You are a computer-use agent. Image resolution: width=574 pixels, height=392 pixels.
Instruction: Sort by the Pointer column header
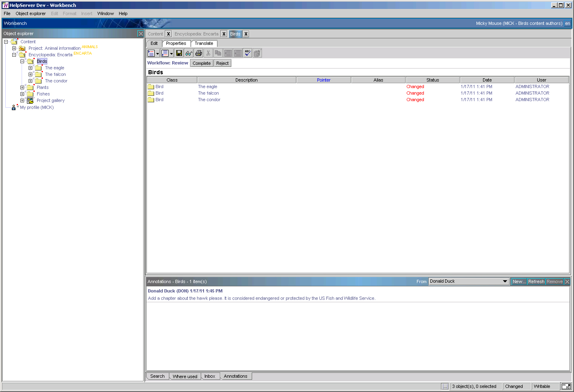point(324,80)
